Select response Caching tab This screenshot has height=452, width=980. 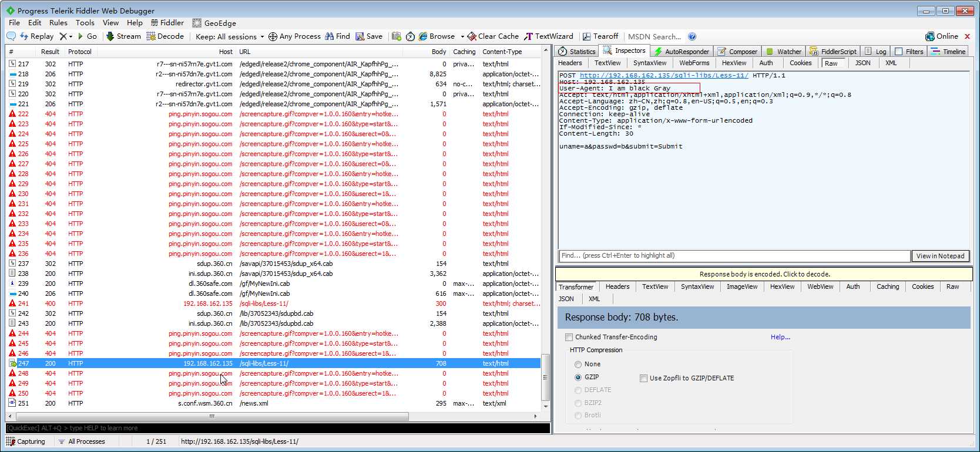(888, 287)
